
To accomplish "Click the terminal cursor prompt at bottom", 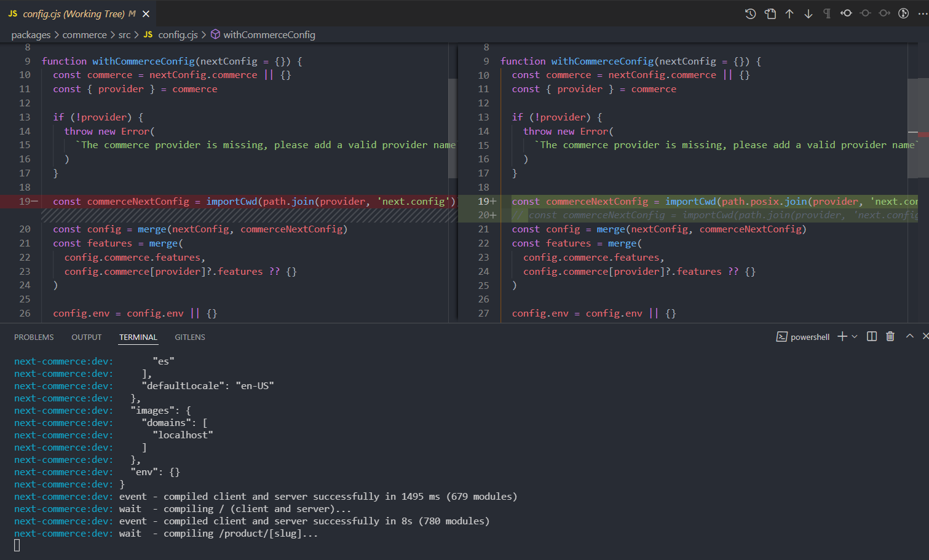I will pos(17,545).
